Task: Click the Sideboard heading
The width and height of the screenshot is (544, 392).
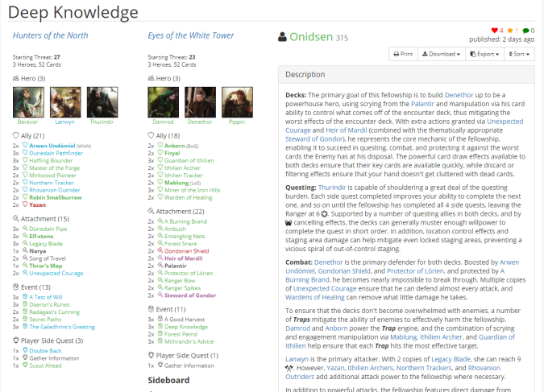Action: pos(168,380)
